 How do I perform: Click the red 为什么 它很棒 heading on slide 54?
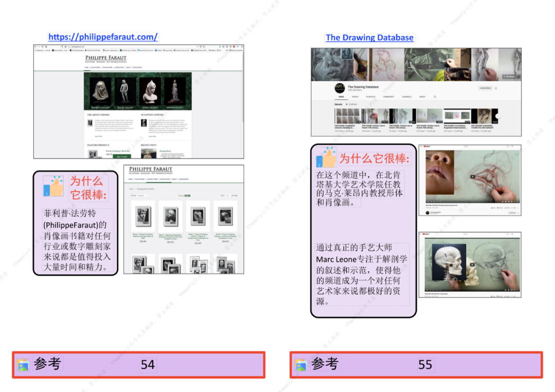pos(88,188)
